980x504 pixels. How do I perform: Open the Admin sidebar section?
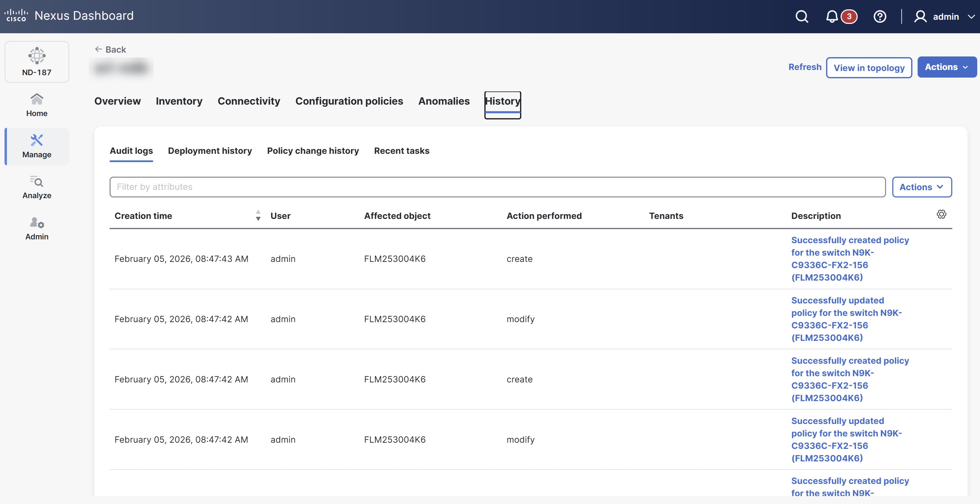point(36,228)
